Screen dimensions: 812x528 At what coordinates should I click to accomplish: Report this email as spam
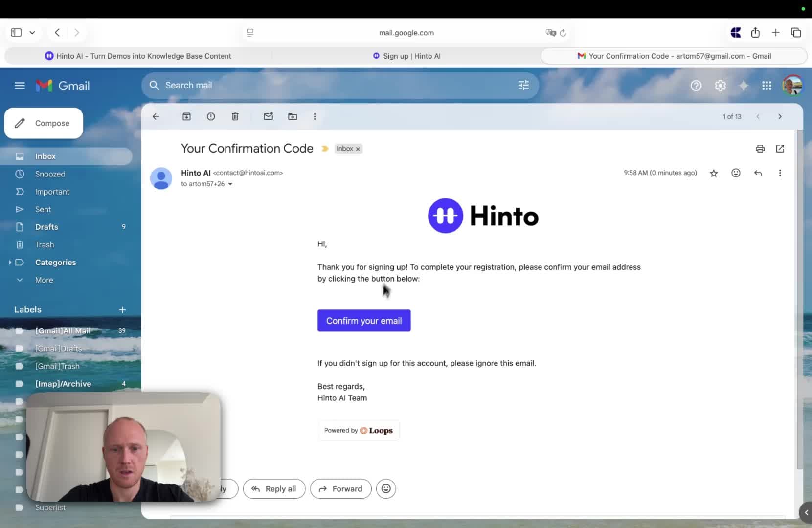point(211,116)
